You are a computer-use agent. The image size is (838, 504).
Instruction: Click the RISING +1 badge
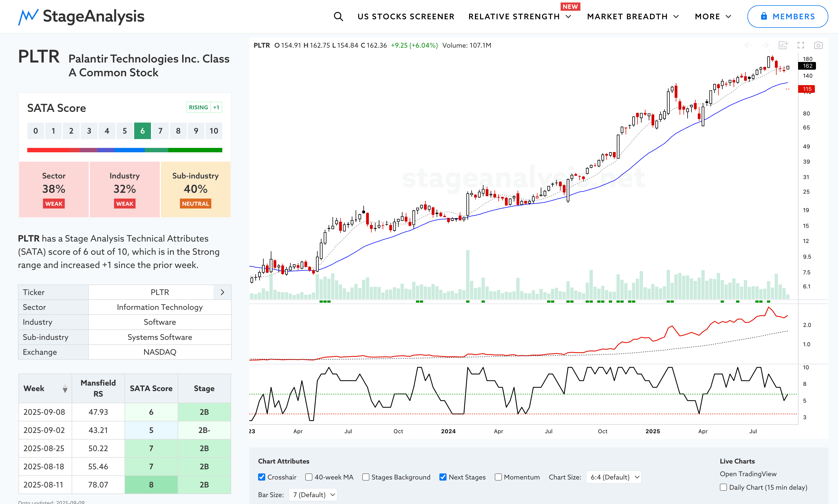click(204, 107)
